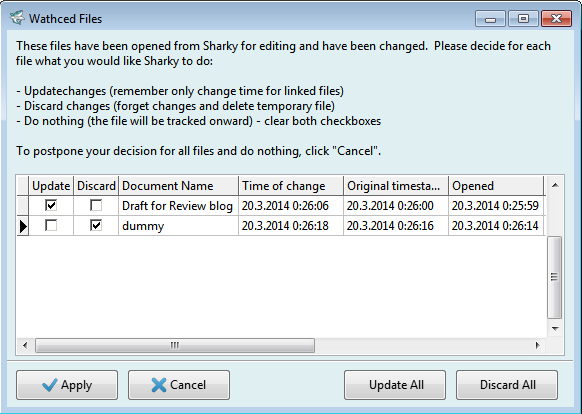
Task: Click the Sharky shark icon in title bar
Action: point(17,18)
